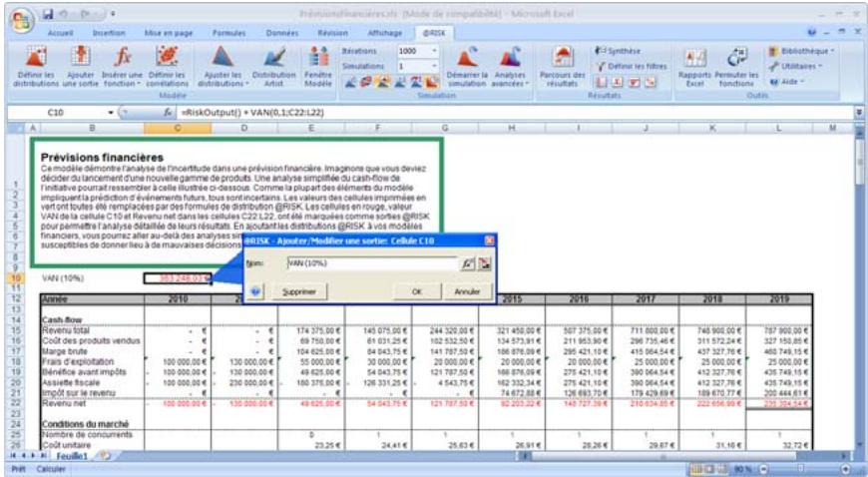Viewport: 868px width, 477px height.
Task: Click OK in the output dialog
Action: click(x=416, y=291)
